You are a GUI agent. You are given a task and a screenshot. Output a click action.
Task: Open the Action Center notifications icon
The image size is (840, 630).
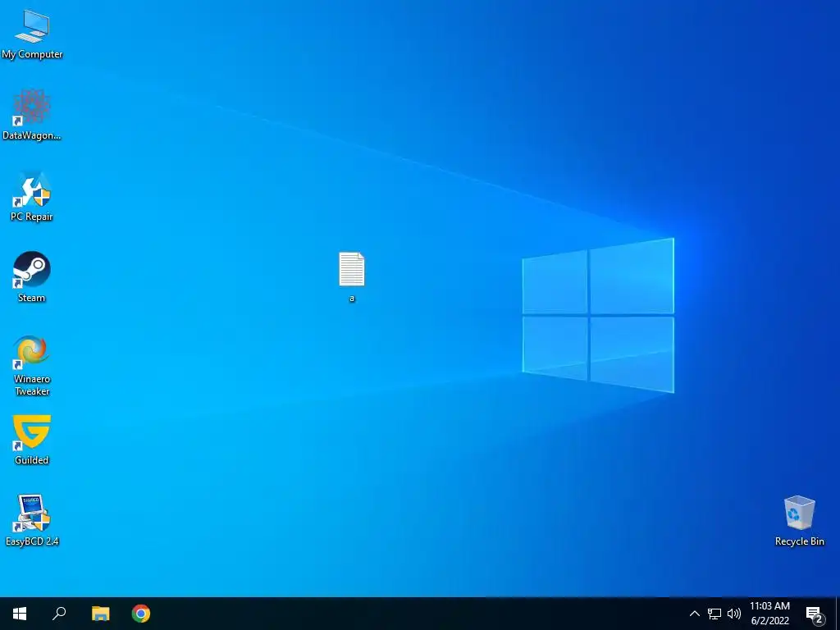click(x=815, y=614)
